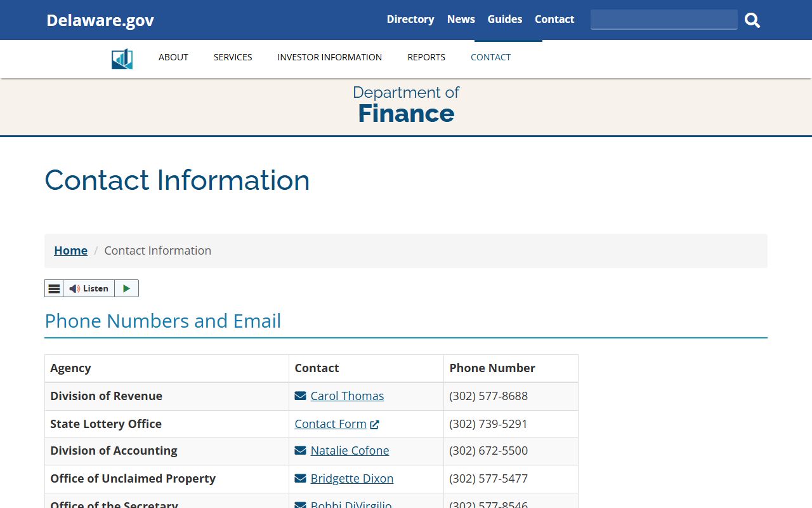Select the CONTACT menu item
Image resolution: width=812 pixels, height=508 pixels.
point(490,57)
